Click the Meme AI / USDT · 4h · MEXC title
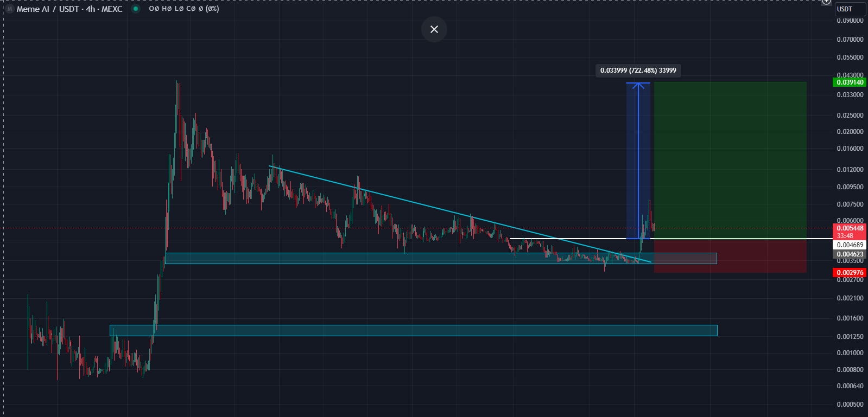 (69, 9)
